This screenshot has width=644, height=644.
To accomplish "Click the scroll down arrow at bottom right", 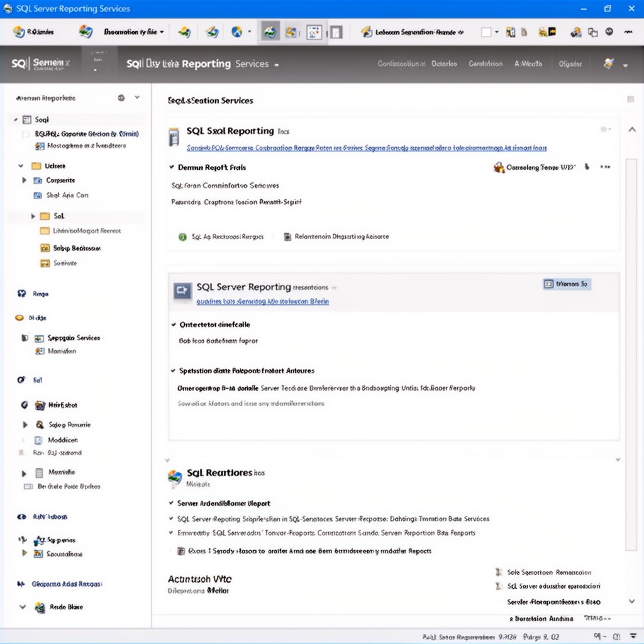I will [632, 601].
